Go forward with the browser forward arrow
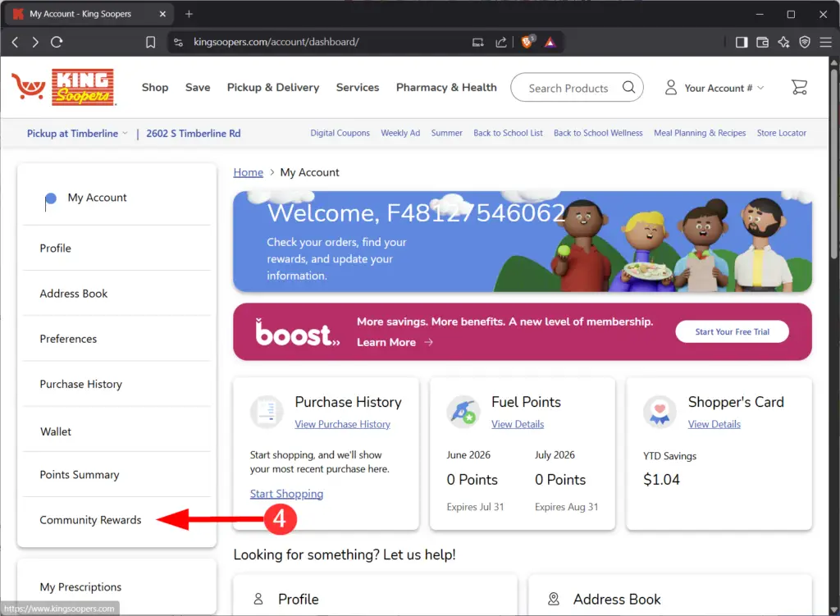Viewport: 840px width, 616px height. tap(35, 42)
